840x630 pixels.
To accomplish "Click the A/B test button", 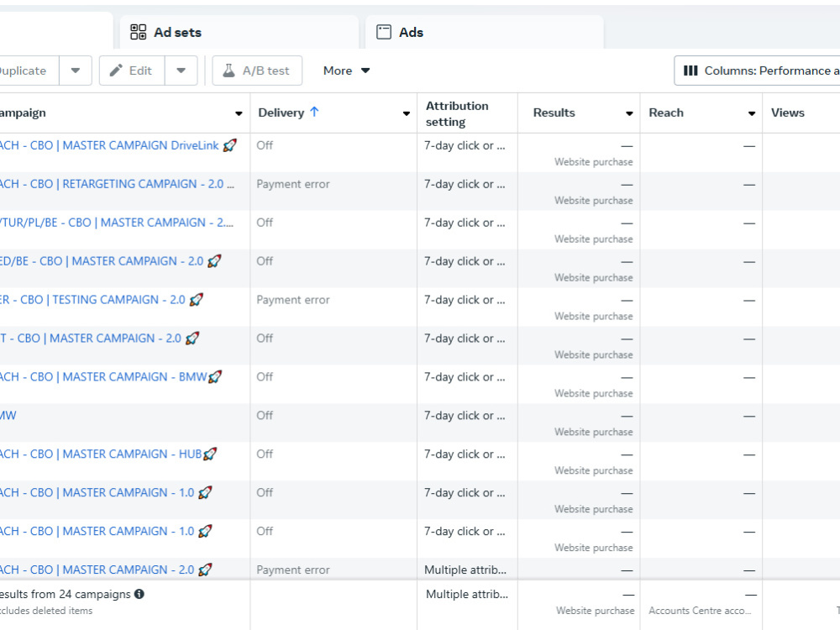I will tap(257, 71).
